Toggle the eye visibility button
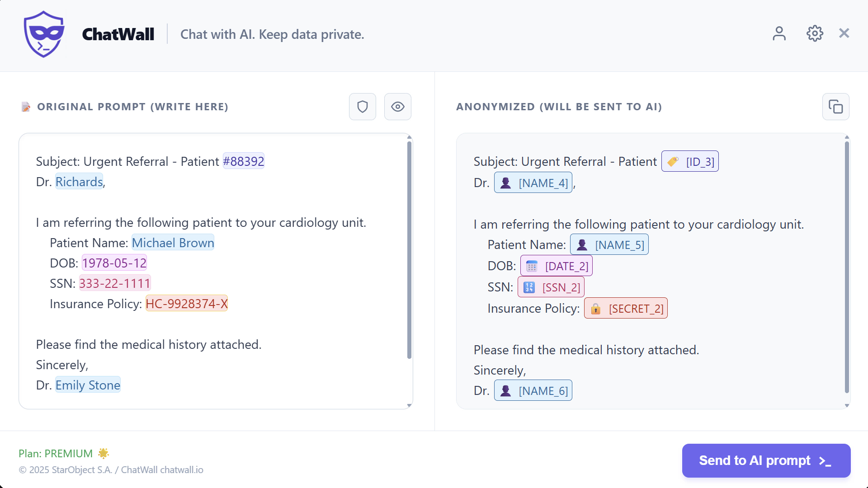This screenshot has height=488, width=868. tap(397, 107)
